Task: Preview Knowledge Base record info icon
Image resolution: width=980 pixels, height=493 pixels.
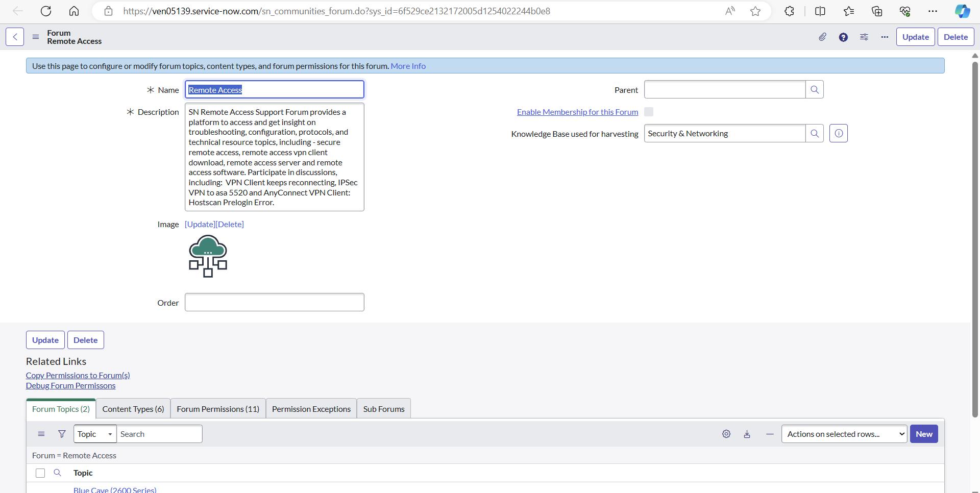Action: (839, 134)
